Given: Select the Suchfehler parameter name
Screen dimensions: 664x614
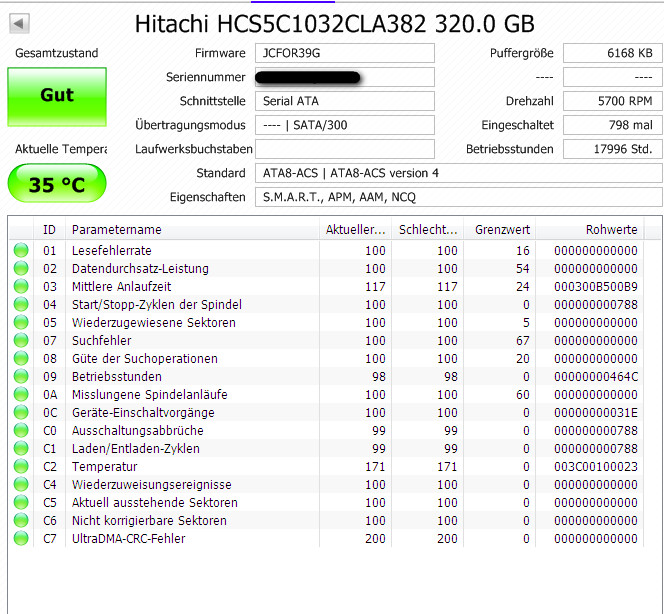Looking at the screenshot, I should click(x=102, y=340).
